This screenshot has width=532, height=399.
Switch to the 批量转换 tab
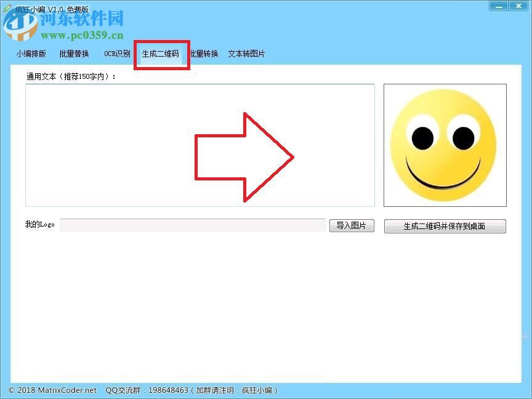pos(204,54)
